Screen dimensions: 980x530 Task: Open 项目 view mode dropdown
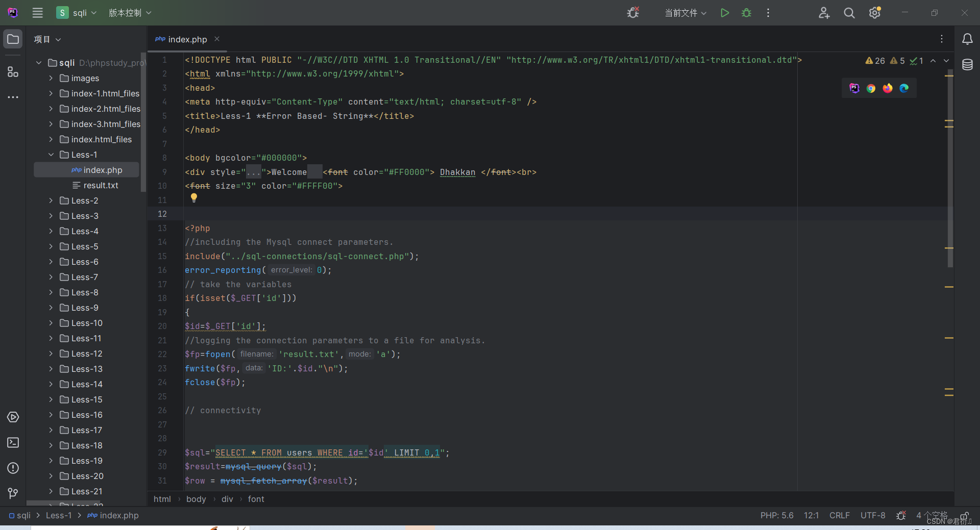click(47, 39)
